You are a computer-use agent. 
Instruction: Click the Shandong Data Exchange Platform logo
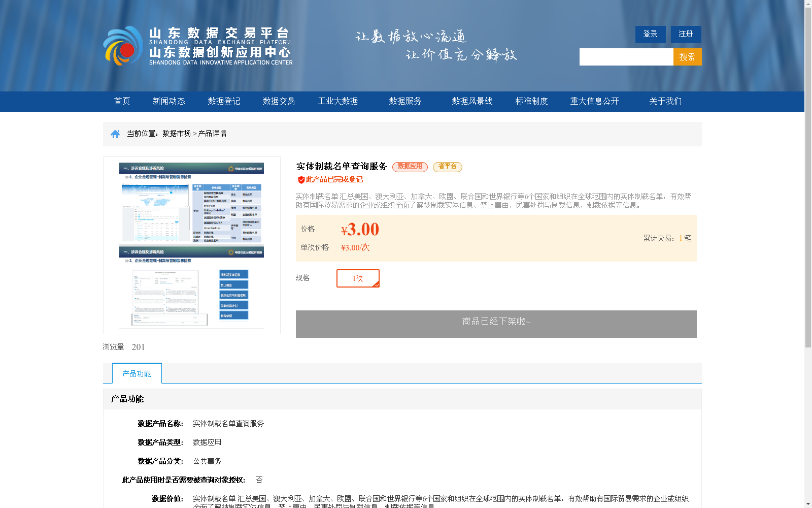[198, 46]
